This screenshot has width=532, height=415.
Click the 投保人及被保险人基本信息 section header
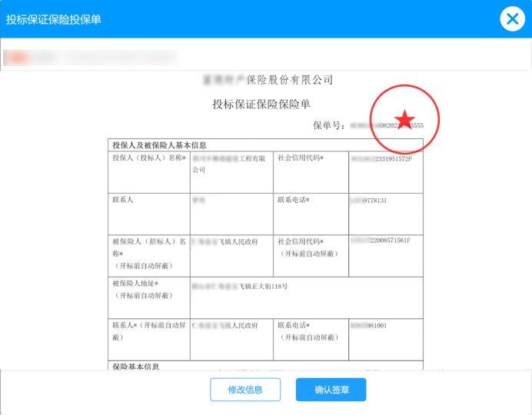click(159, 144)
